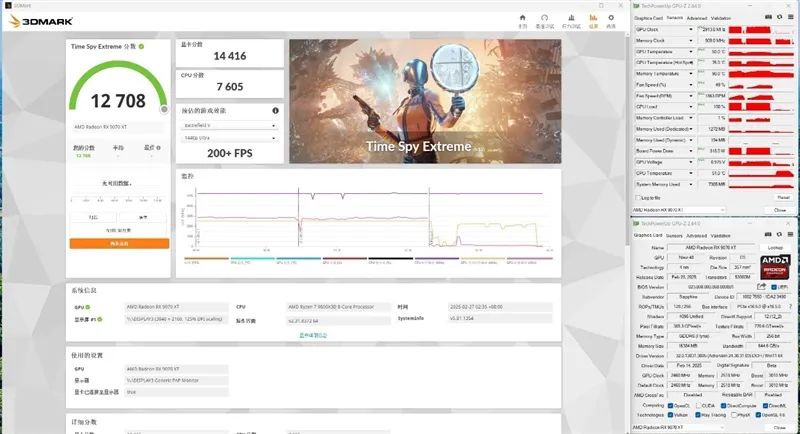The image size is (800, 434).
Task: Toggle the PhysX checkbox in GPU-Z
Action: tap(734, 415)
